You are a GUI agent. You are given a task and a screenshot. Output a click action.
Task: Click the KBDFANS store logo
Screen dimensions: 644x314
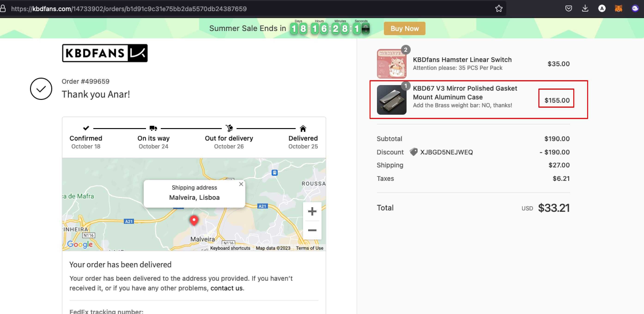pos(105,53)
